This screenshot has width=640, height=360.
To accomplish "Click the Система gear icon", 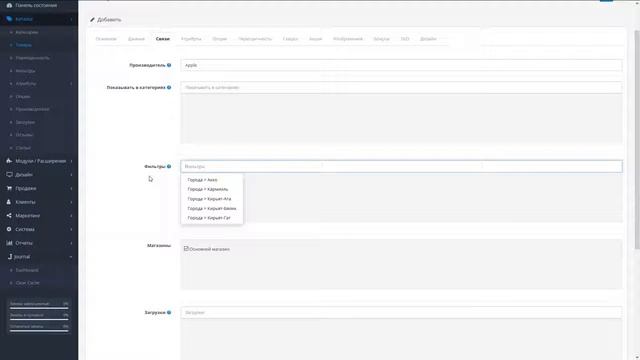I will point(9,229).
